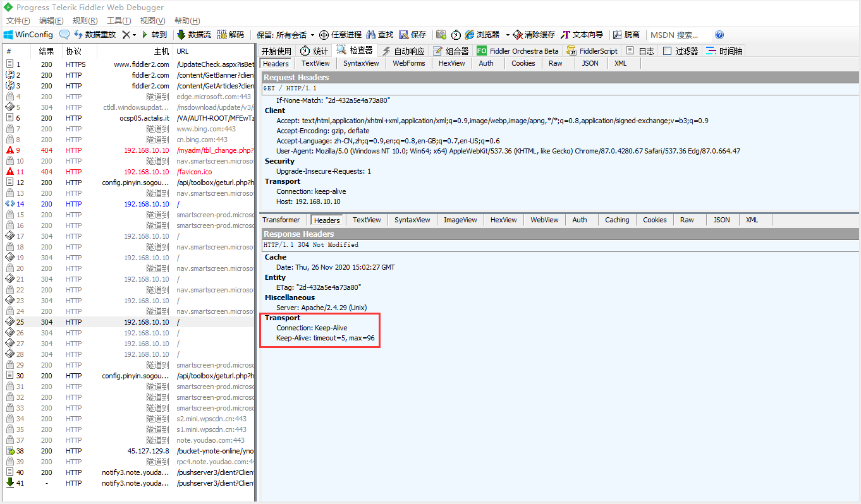Image resolution: width=861 pixels, height=504 pixels.
Task: Open the 编辑(E) menu
Action: [x=51, y=21]
